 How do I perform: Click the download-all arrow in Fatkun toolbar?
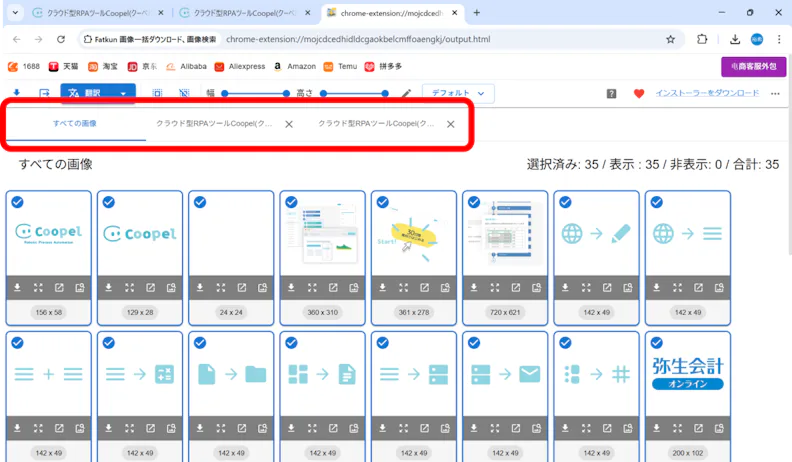(x=17, y=93)
